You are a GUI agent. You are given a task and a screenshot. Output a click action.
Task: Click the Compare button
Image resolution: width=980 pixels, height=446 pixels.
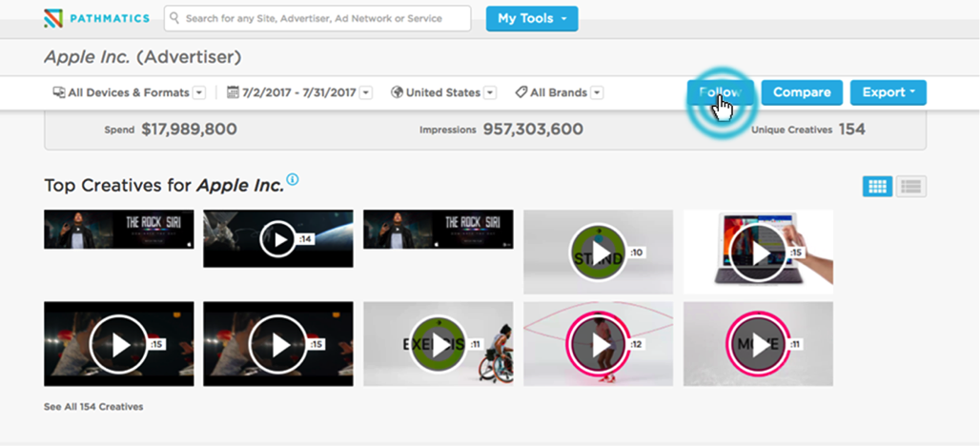802,92
